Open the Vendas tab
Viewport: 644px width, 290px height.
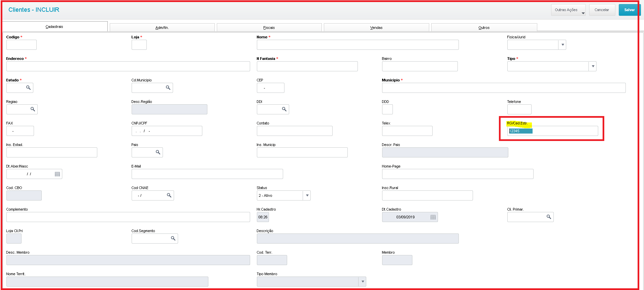point(376,28)
